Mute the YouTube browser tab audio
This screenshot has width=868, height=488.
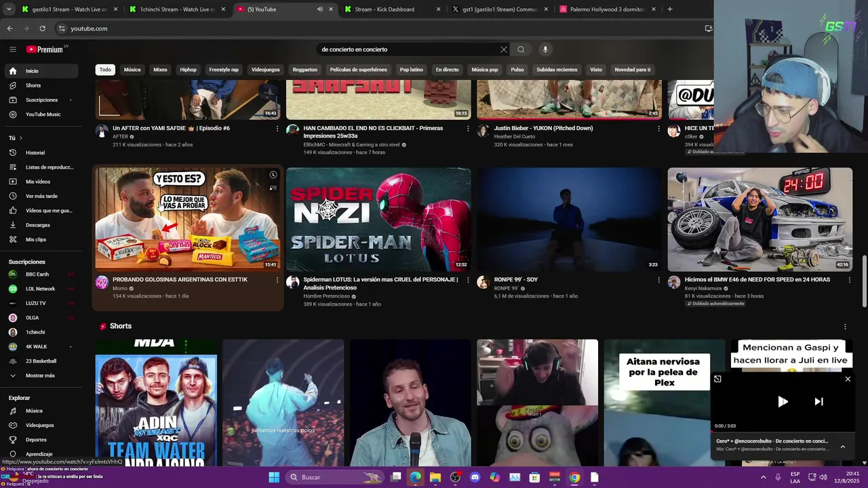point(319,9)
